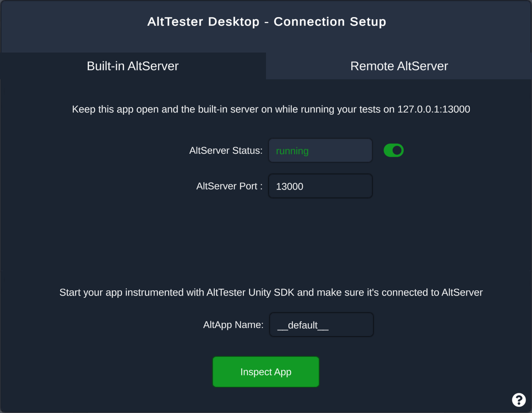Click the 127.0.0.1:13000 address text
Image resolution: width=532 pixels, height=413 pixels.
[434, 109]
